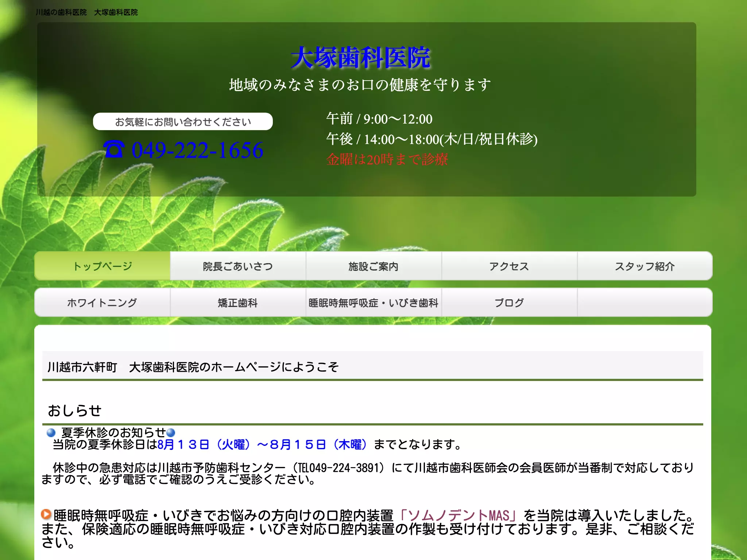The width and height of the screenshot is (747, 560).
Task: Click the tagline 地域のみなさまのお口の健康を守ります
Action: click(x=360, y=85)
